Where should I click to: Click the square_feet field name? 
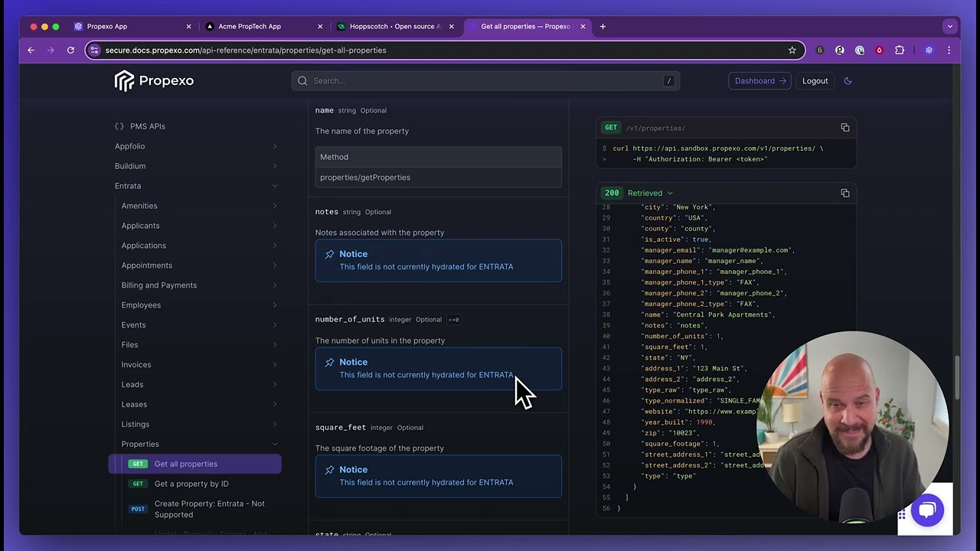coord(341,427)
